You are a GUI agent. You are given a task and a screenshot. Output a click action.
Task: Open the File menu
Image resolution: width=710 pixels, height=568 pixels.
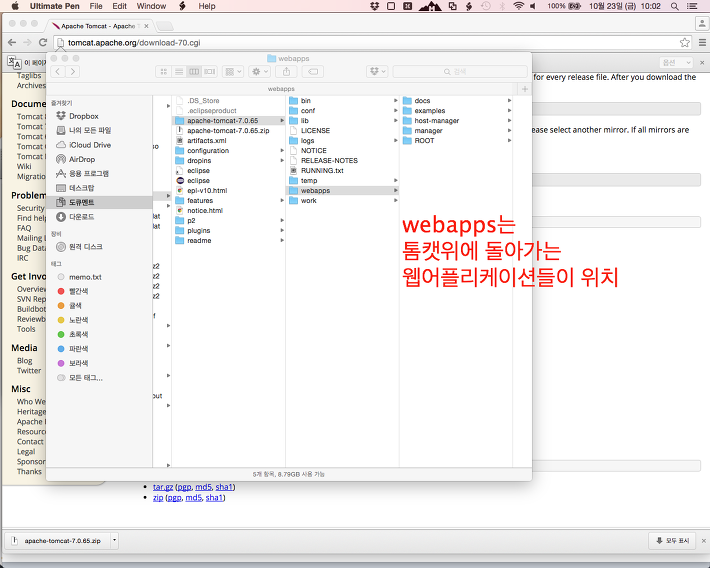click(x=96, y=6)
